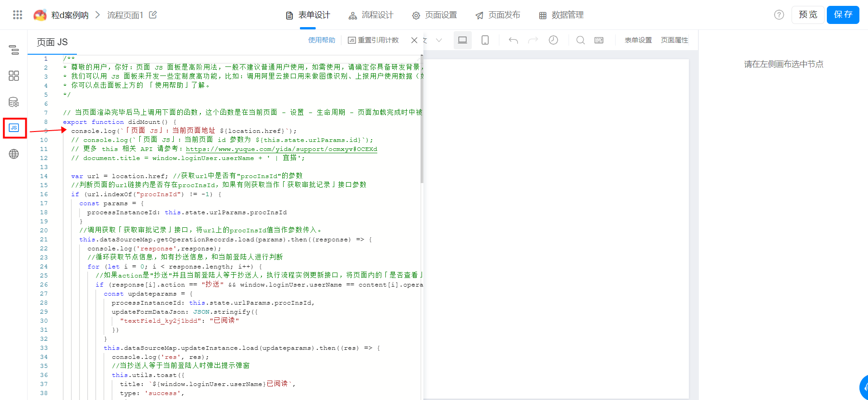
Task: Close the 页面 JS panel
Action: (x=414, y=40)
